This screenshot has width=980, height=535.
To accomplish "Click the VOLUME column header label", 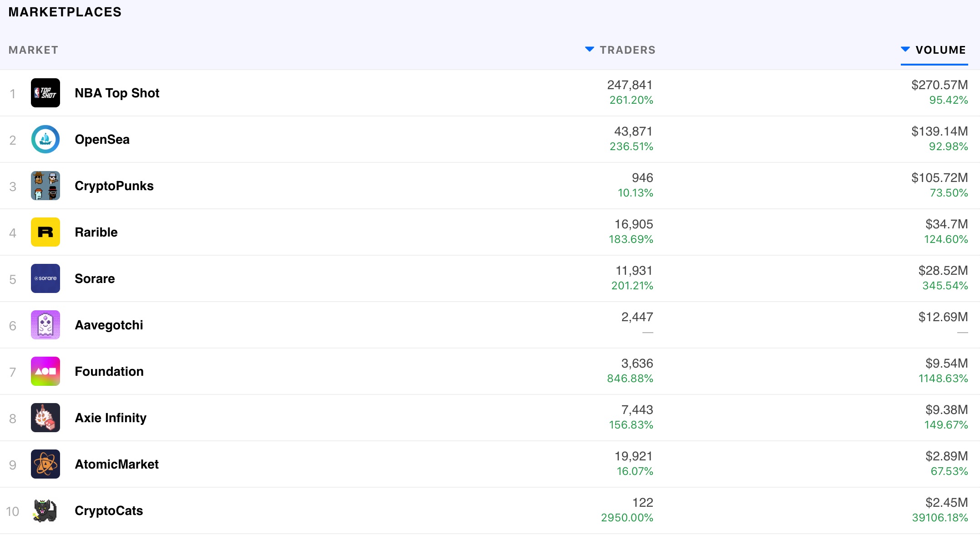I will [x=940, y=50].
